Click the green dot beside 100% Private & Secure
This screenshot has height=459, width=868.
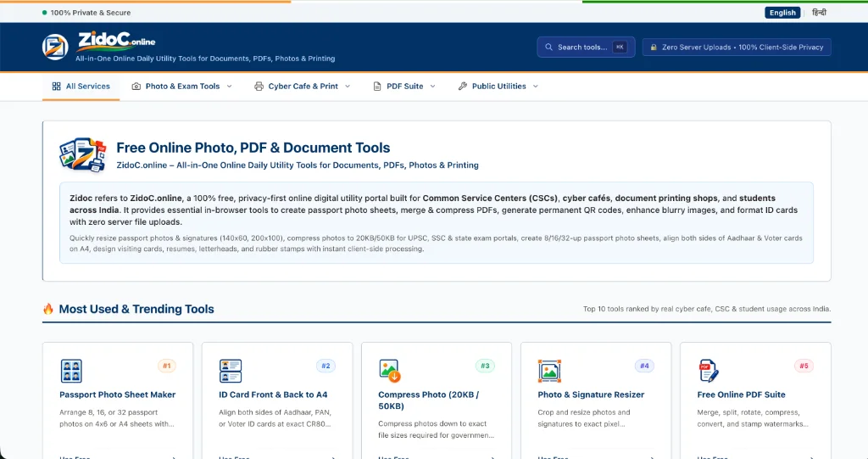click(x=45, y=13)
